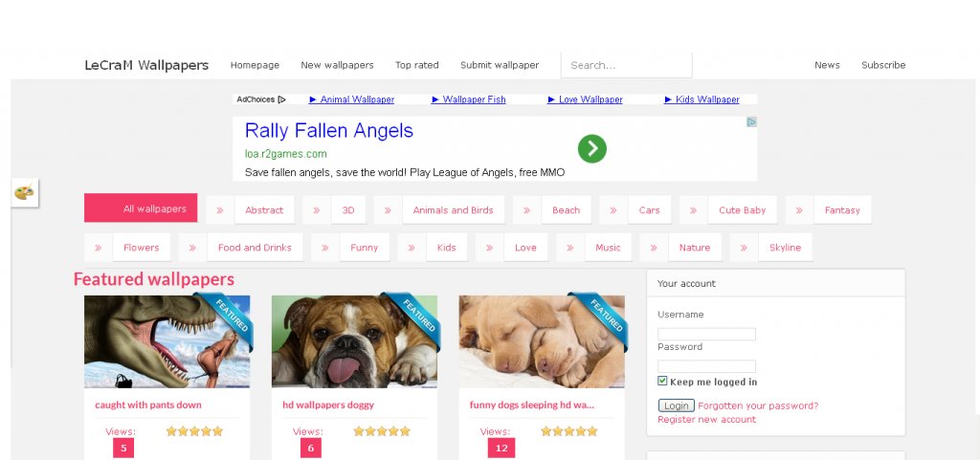The width and height of the screenshot is (980, 460).
Task: Click the ad info icon in banner corner
Action: coord(751,122)
